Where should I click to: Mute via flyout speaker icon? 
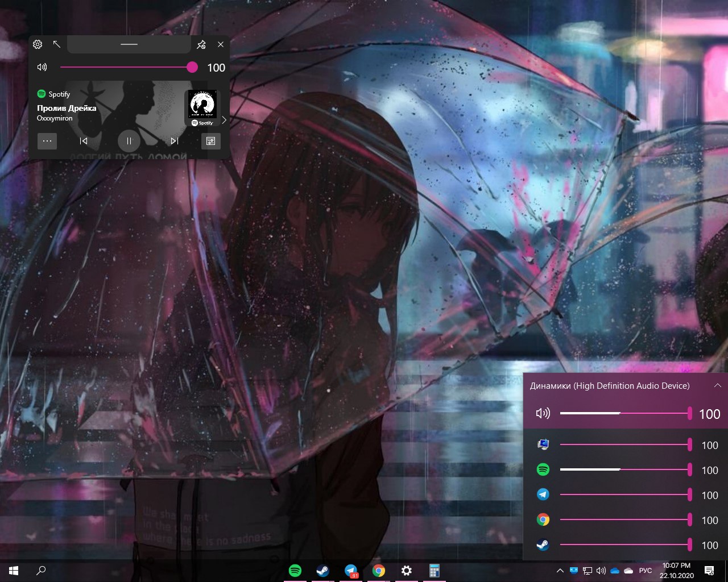point(42,67)
